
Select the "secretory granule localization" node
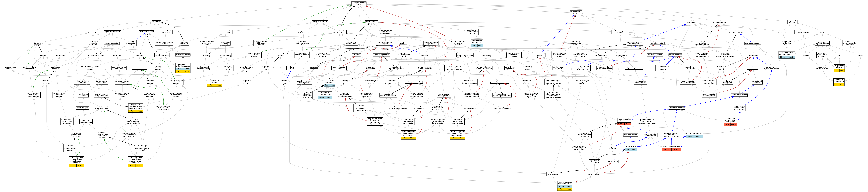tap(117, 55)
